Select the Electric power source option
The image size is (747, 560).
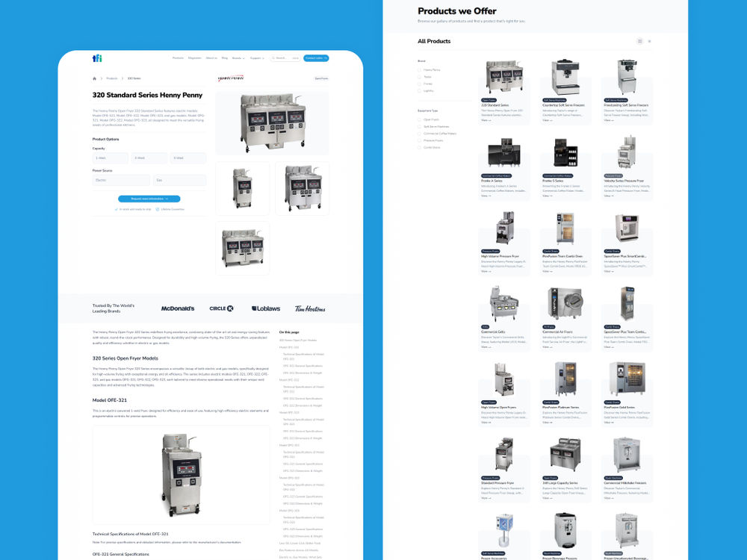pos(121,180)
